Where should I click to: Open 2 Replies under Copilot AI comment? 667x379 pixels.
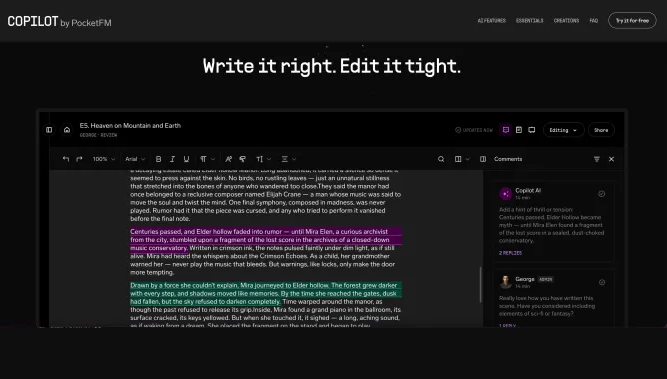510,253
